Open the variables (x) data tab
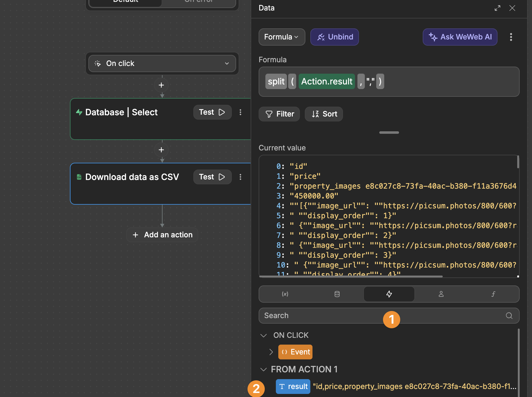This screenshot has width=532, height=397. 285,294
